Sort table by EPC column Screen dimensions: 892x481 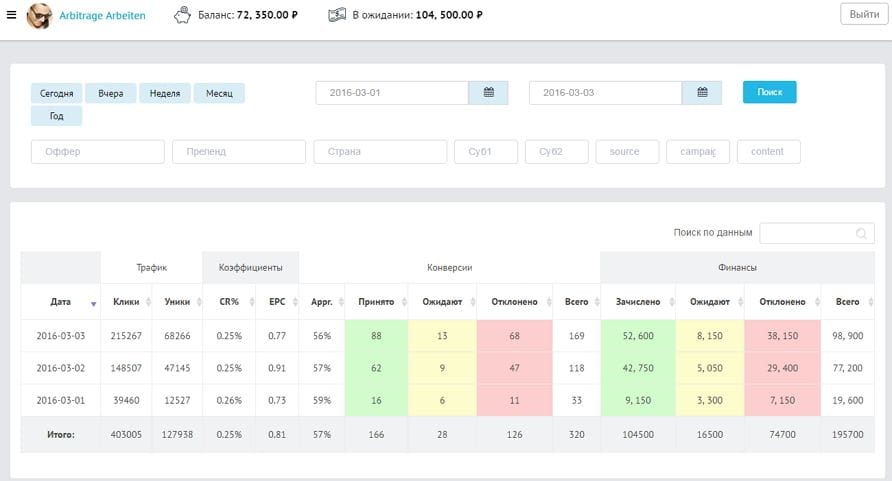pyautogui.click(x=277, y=302)
